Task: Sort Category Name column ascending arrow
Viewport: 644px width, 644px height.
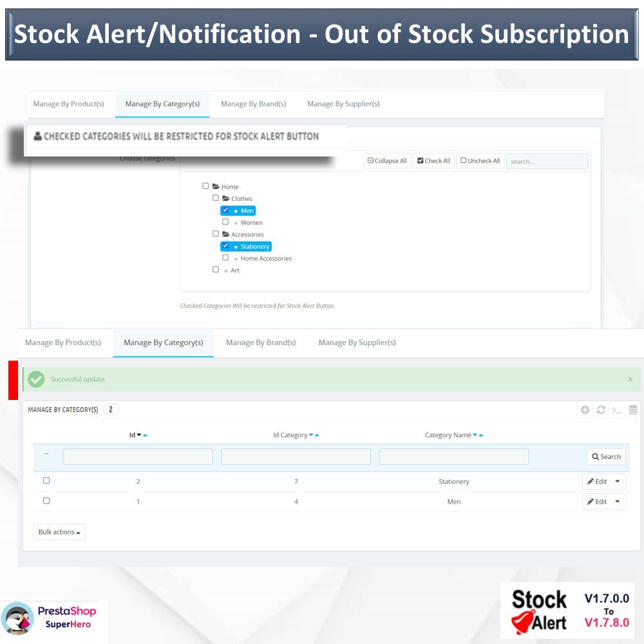Action: (481, 435)
